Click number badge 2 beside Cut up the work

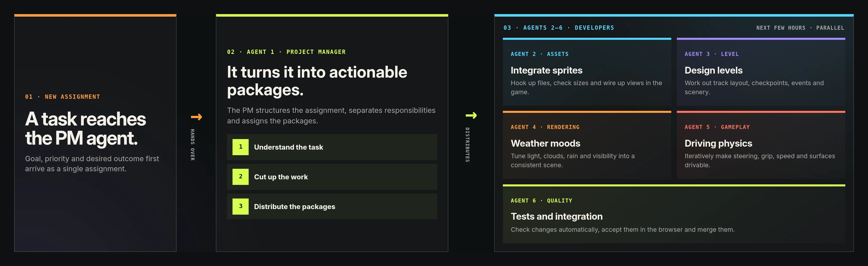point(241,176)
